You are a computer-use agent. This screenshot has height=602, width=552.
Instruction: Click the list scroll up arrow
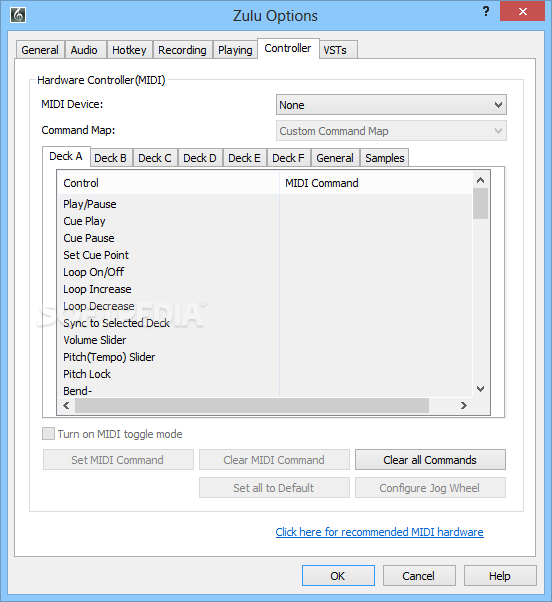click(480, 180)
